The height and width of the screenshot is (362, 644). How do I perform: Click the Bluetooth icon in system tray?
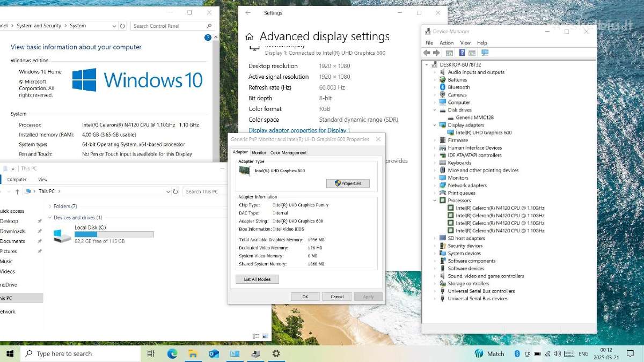(x=517, y=353)
